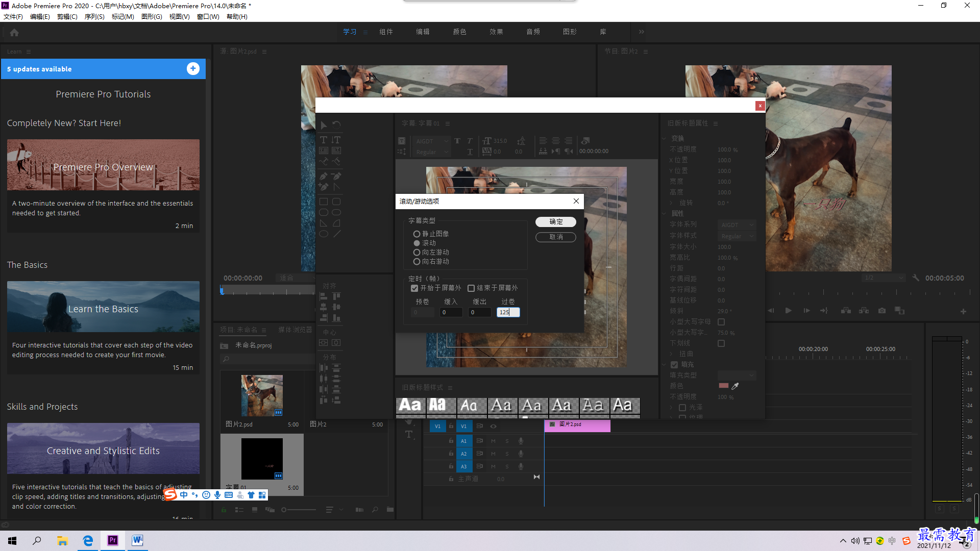Expand workspace overflow chevrons

coord(642,32)
